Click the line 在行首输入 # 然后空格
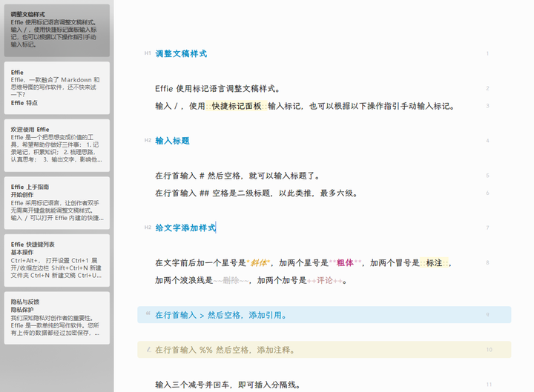534x392 pixels. click(x=238, y=176)
